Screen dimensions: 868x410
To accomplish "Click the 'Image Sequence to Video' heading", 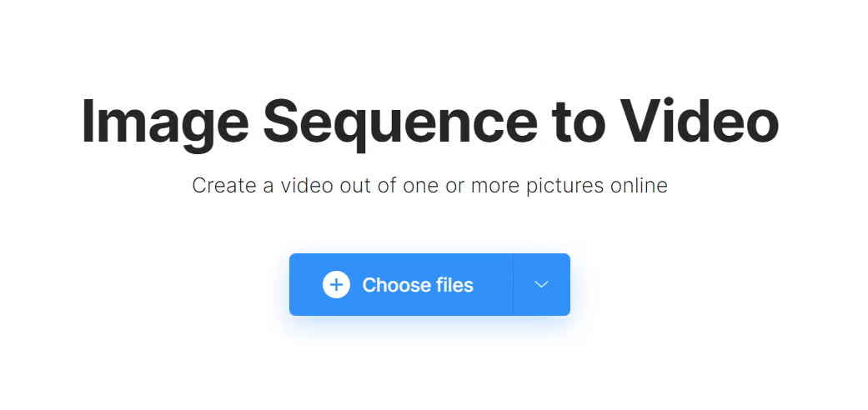I will pyautogui.click(x=430, y=123).
